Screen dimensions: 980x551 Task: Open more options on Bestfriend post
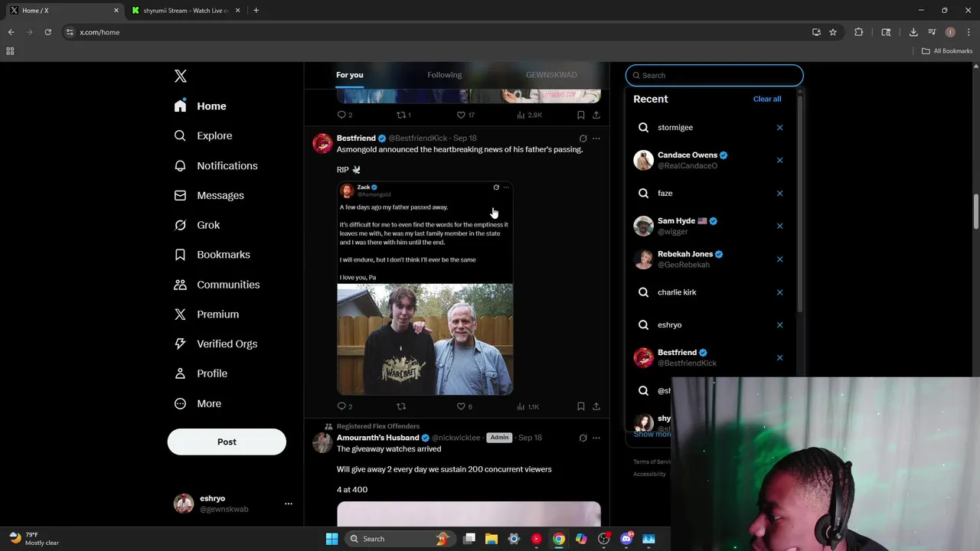click(596, 139)
